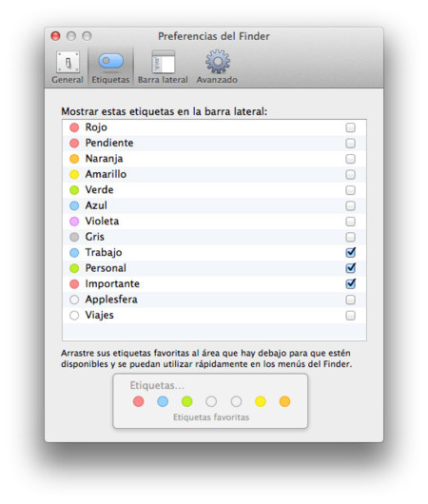The image size is (428, 504).
Task: Close the Preferencias del Finder window
Action: [x=55, y=36]
